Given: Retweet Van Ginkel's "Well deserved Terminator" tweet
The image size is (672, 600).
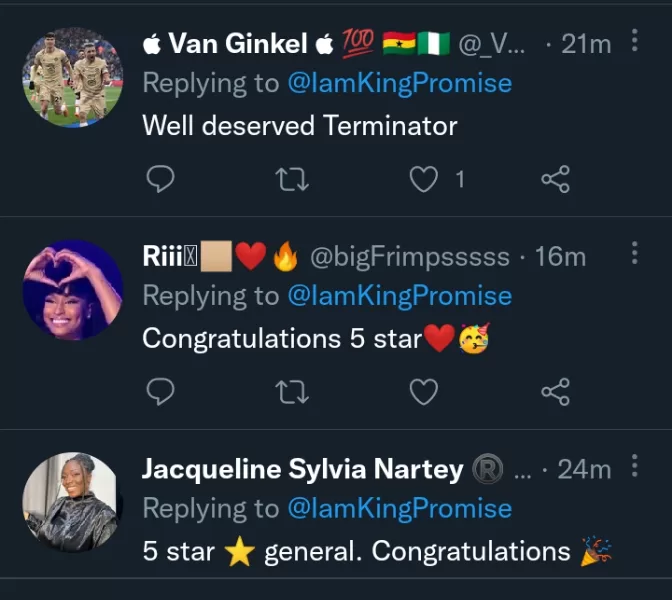Looking at the screenshot, I should [x=291, y=179].
